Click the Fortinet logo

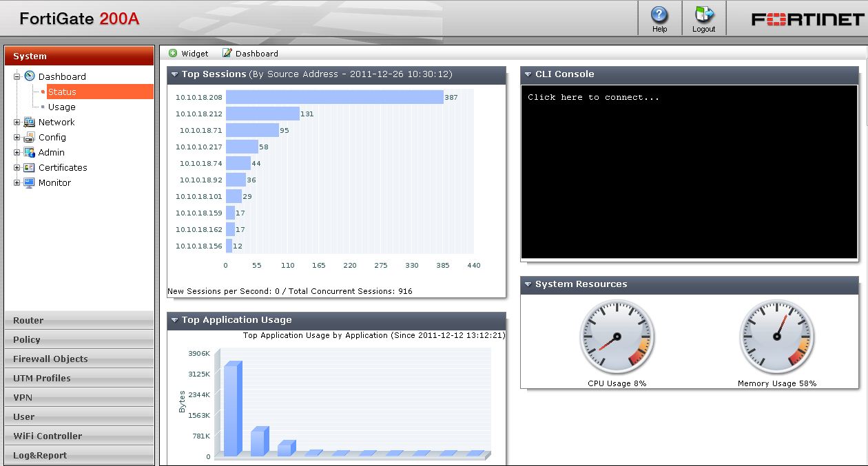807,19
